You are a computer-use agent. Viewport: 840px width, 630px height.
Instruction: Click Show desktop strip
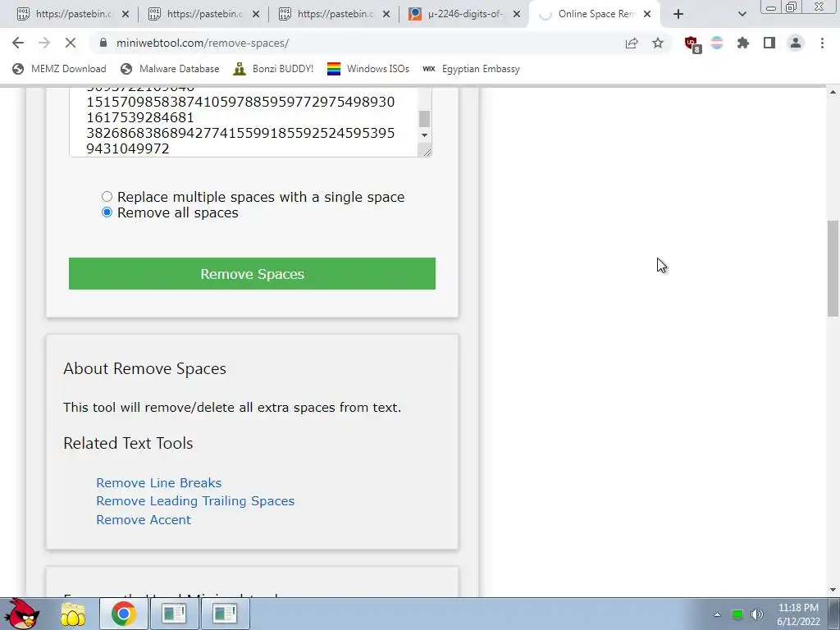pos(834,614)
